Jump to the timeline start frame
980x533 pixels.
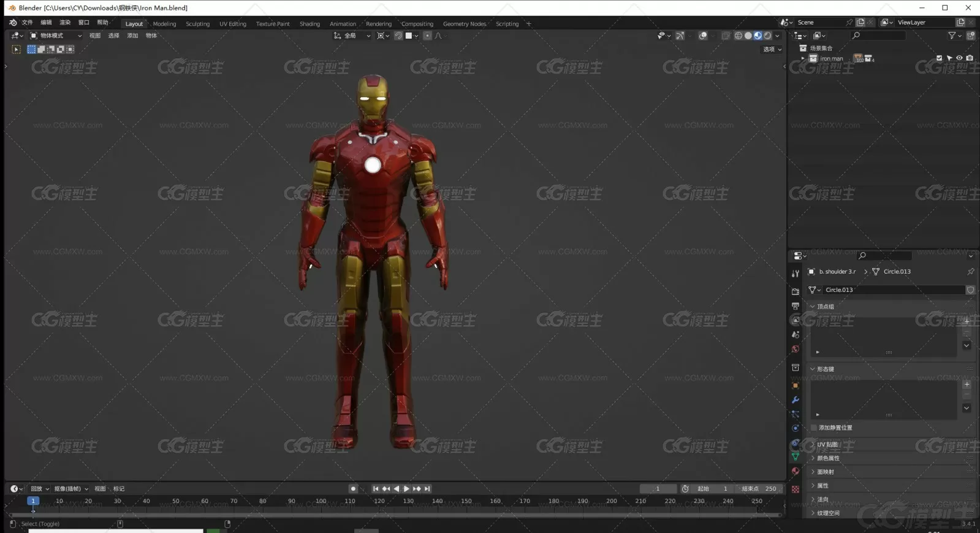tap(376, 489)
